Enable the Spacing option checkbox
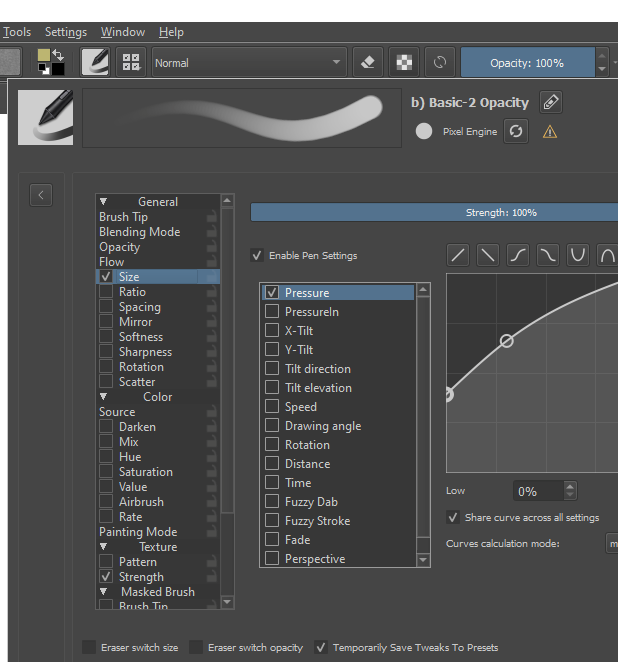The height and width of the screenshot is (662, 618). (x=106, y=307)
